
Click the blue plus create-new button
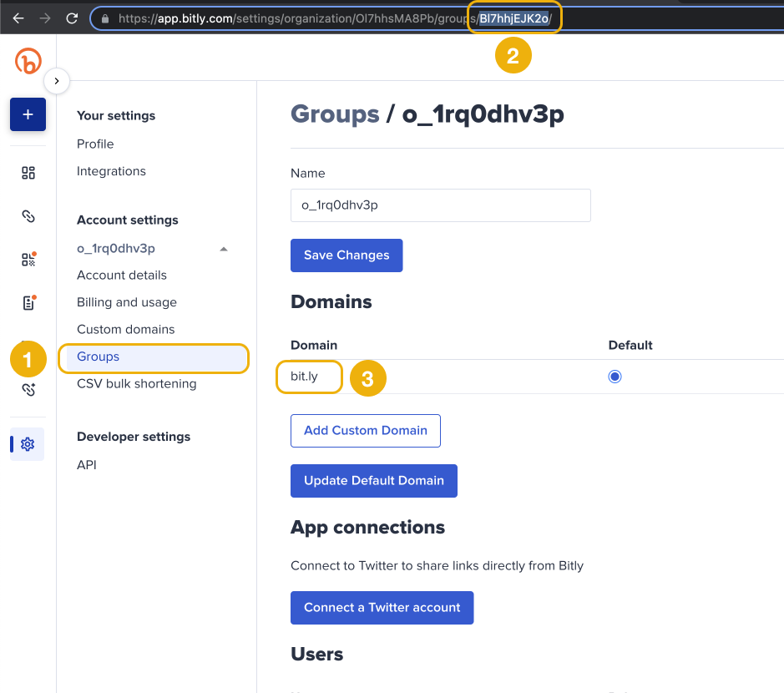(x=28, y=114)
